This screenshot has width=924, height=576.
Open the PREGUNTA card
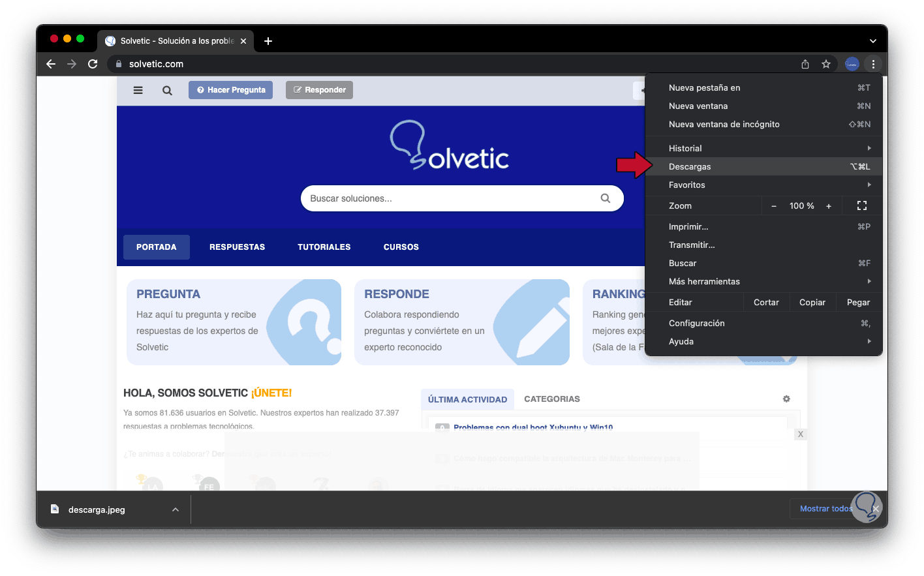point(234,322)
